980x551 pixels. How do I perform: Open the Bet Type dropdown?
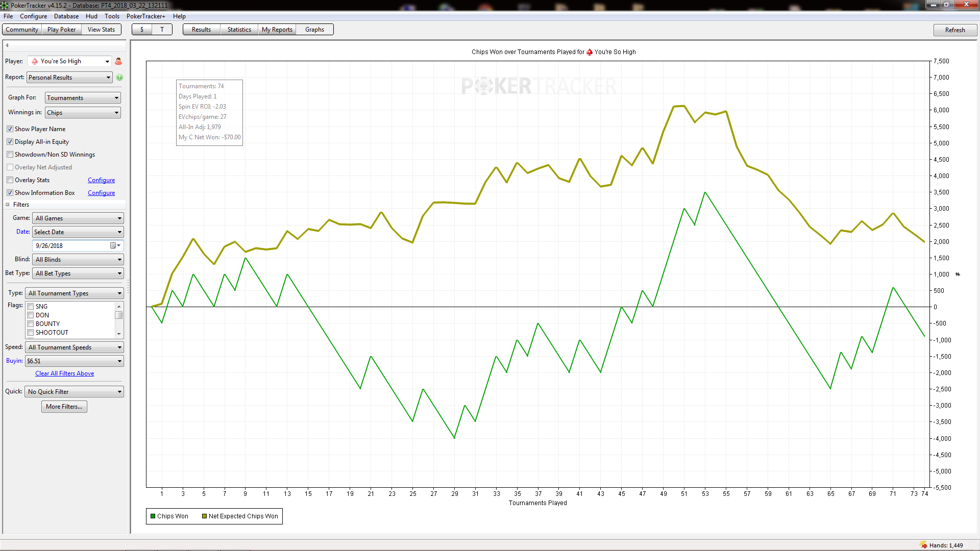pos(78,273)
